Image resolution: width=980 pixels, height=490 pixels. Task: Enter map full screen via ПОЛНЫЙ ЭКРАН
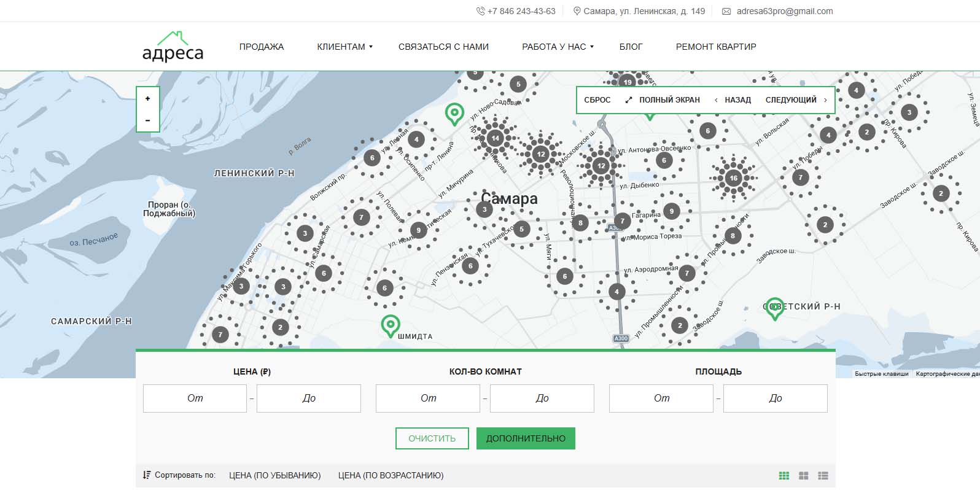point(663,99)
